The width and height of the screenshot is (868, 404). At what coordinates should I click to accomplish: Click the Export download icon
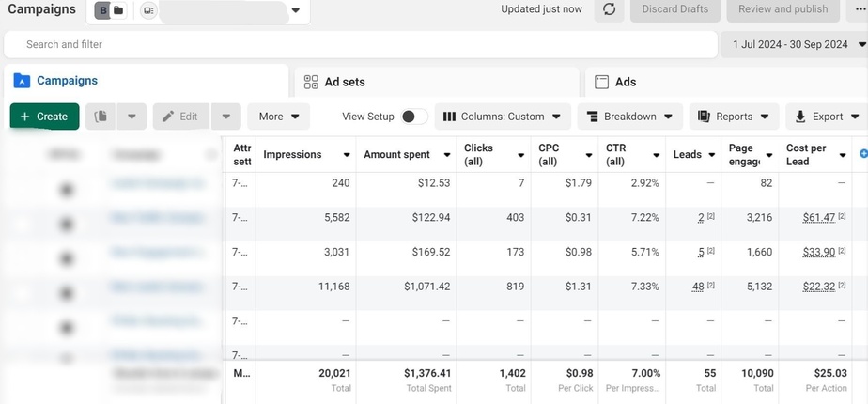tap(800, 117)
